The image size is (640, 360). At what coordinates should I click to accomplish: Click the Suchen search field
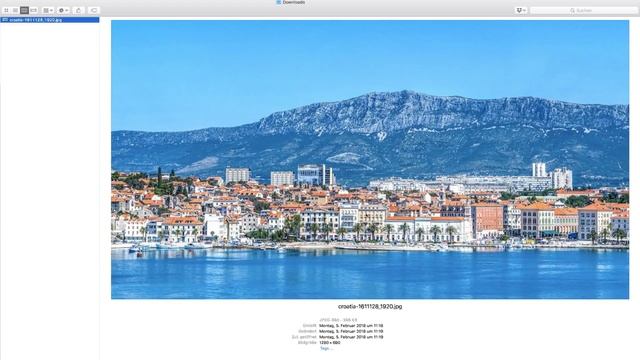tap(584, 10)
